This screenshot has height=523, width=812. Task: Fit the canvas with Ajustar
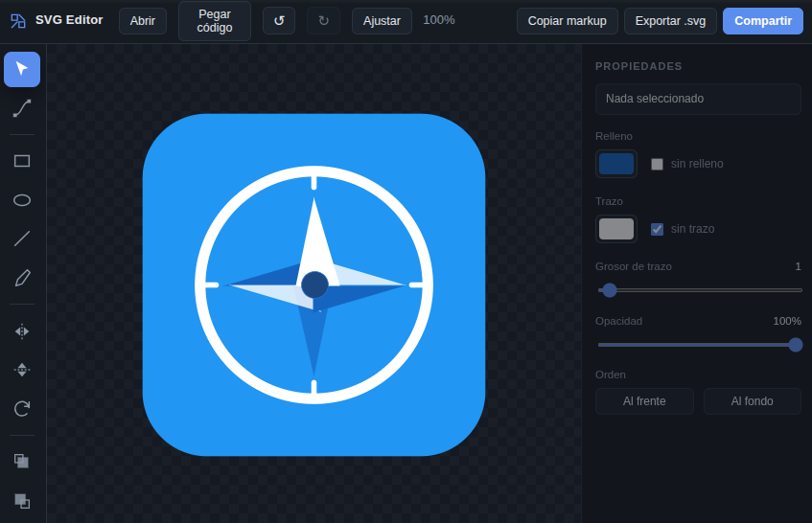click(382, 21)
